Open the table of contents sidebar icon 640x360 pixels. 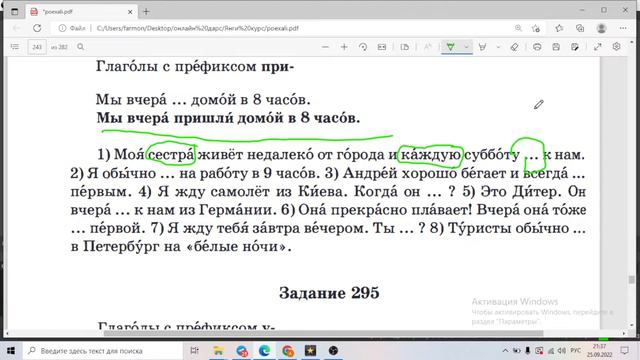click(15, 47)
